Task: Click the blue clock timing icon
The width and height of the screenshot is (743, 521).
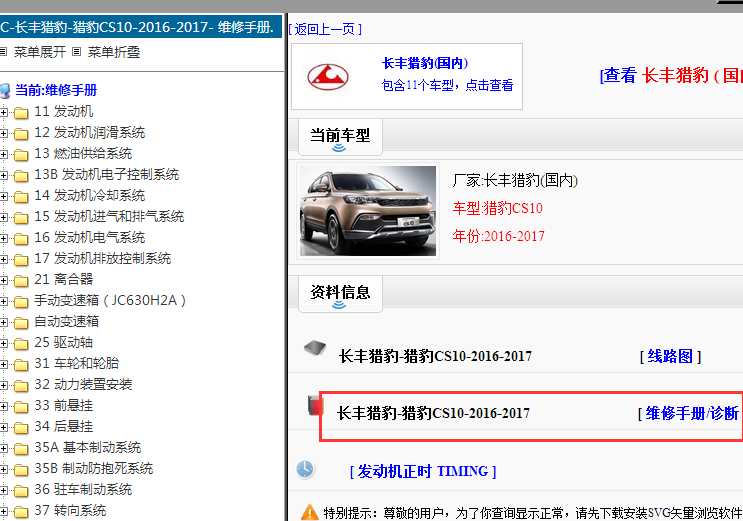Action: click(305, 469)
